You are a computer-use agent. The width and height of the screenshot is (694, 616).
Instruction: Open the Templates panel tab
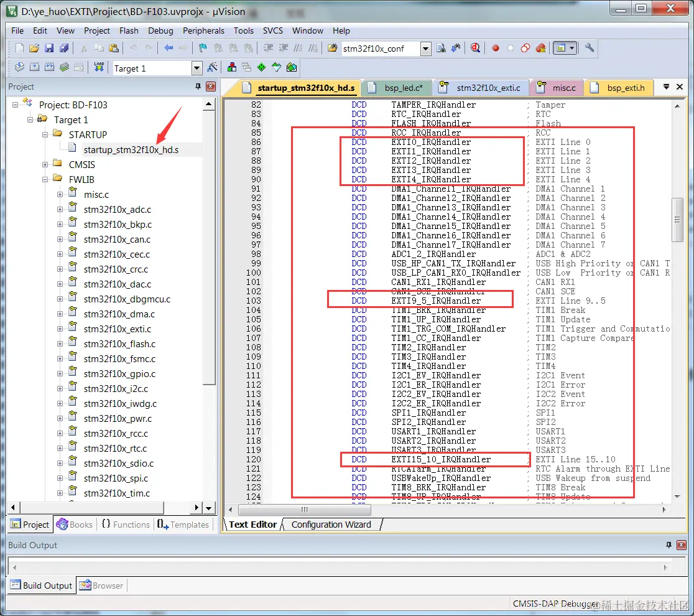pos(183,525)
